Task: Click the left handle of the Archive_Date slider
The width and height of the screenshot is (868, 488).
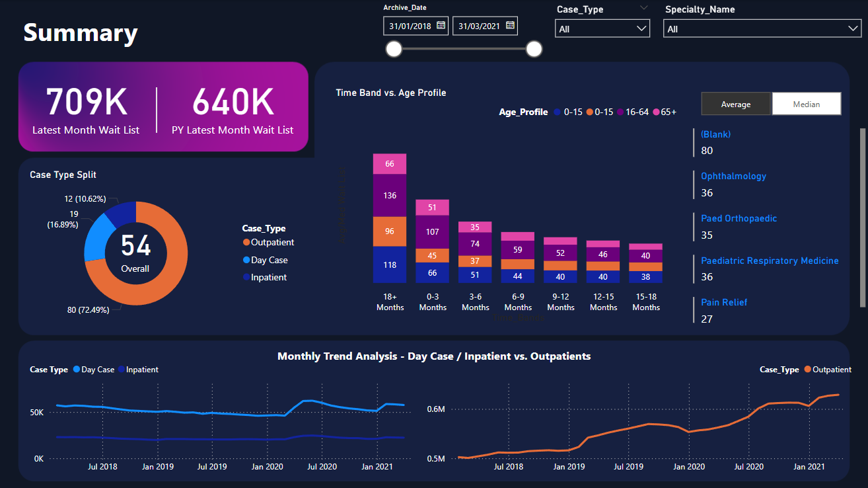Action: pos(394,49)
